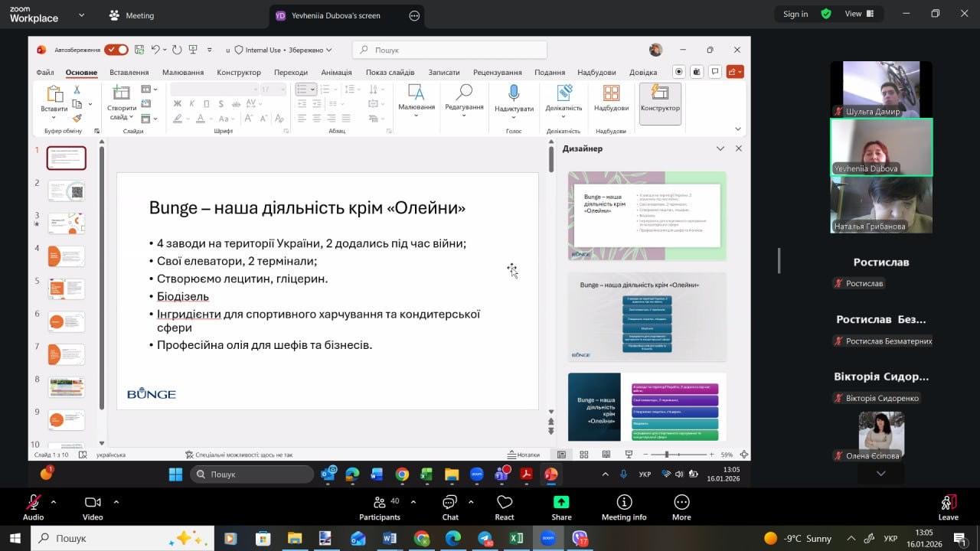Open Chrome in the outer Windows taskbar
This screenshot has width=980, height=551.
click(x=422, y=538)
